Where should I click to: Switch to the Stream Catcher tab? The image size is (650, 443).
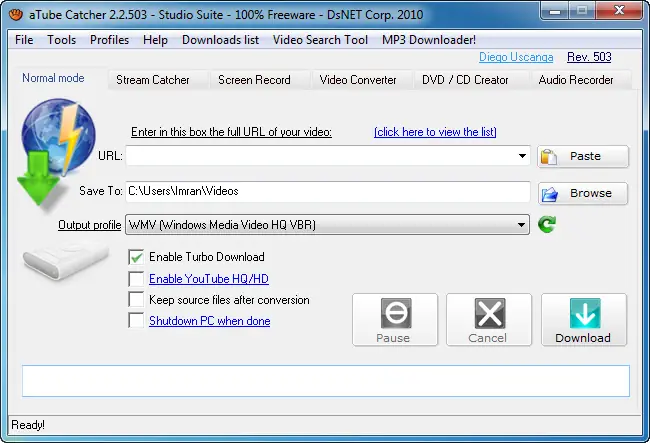pyautogui.click(x=153, y=80)
